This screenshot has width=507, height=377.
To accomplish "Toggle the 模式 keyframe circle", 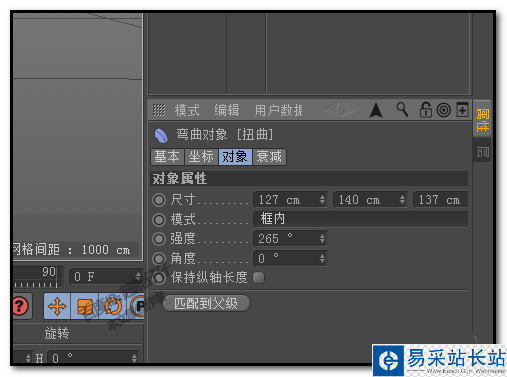I will (x=159, y=220).
